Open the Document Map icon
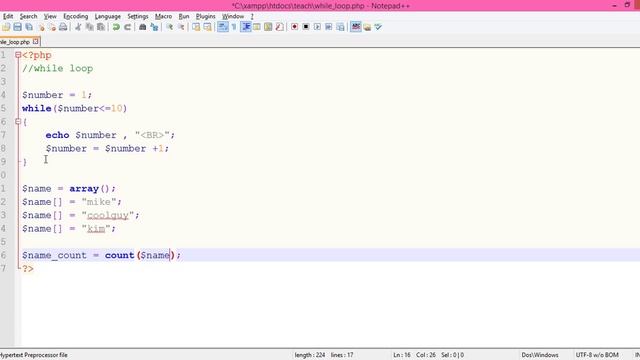 pos(268,27)
